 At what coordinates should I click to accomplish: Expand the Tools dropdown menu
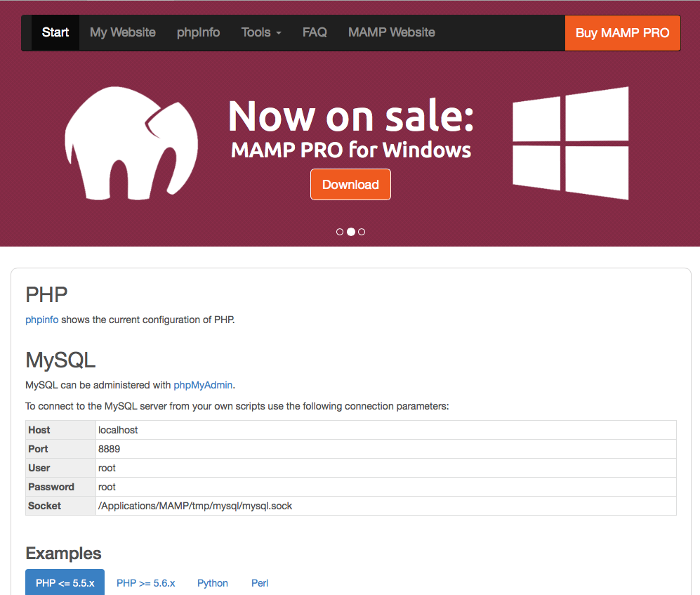(261, 32)
